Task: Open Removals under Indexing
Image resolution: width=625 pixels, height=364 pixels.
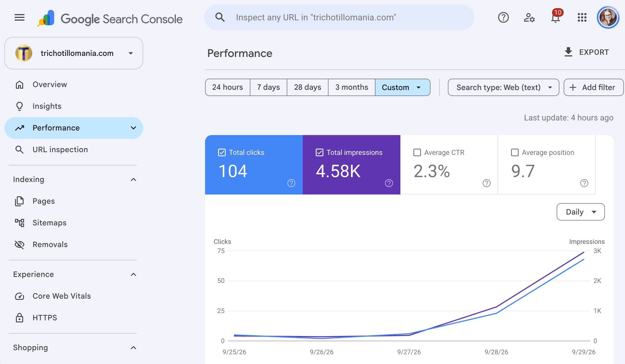Action: (x=74, y=245)
